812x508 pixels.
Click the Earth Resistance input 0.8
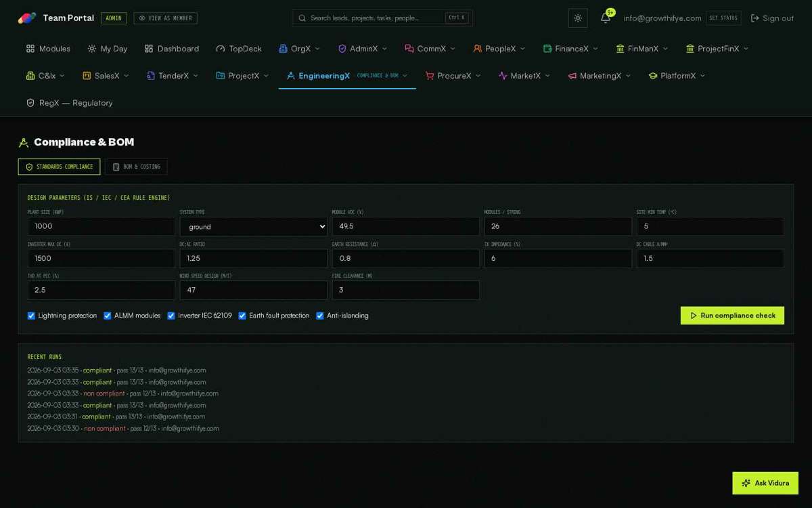(x=406, y=258)
